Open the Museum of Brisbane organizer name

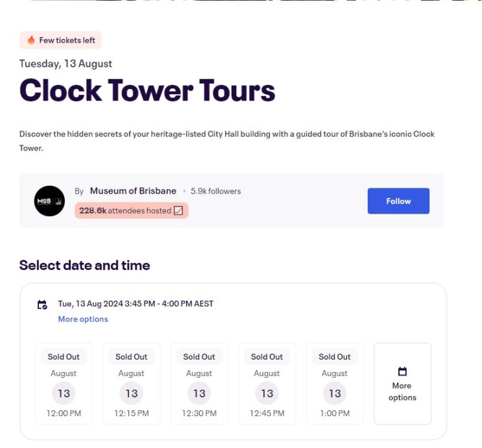(133, 191)
